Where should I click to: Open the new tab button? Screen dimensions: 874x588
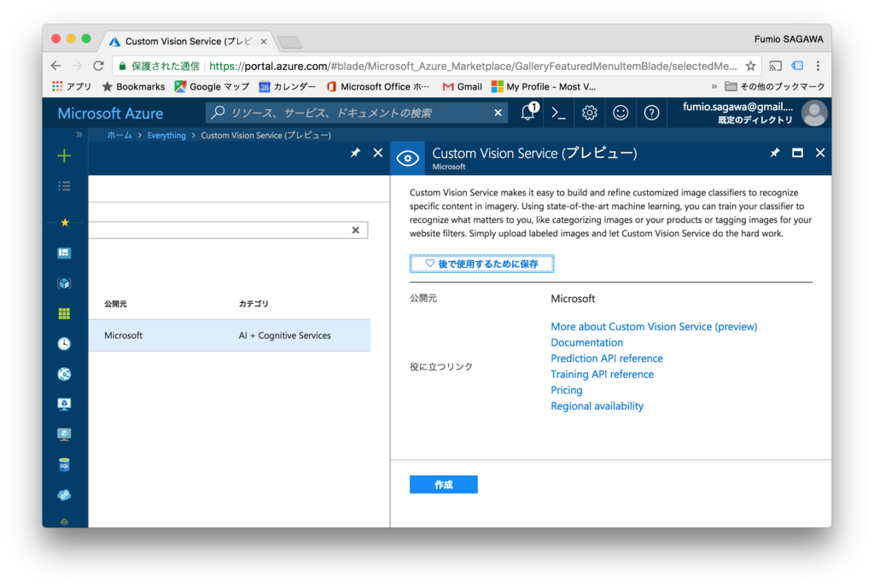[x=289, y=43]
